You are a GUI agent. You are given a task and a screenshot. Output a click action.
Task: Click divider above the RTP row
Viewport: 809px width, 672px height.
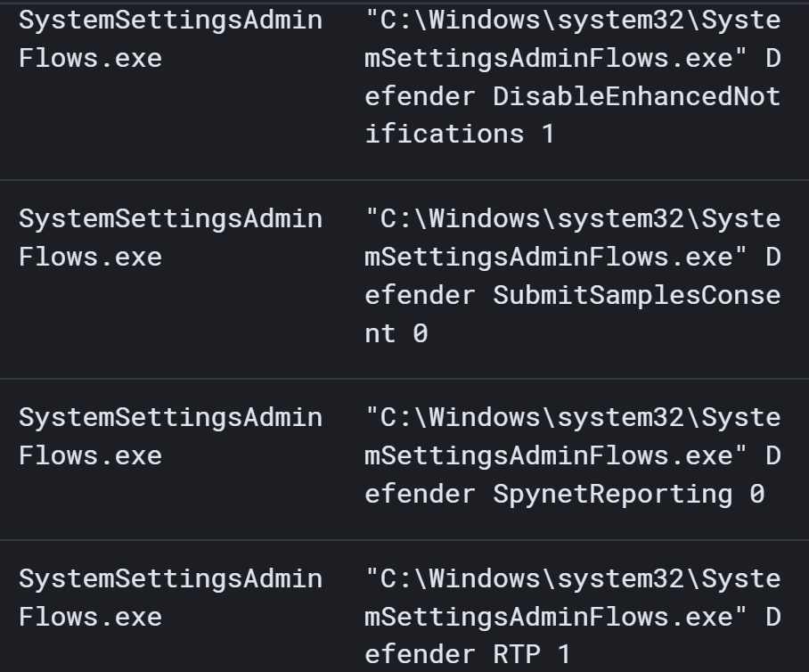[404, 540]
